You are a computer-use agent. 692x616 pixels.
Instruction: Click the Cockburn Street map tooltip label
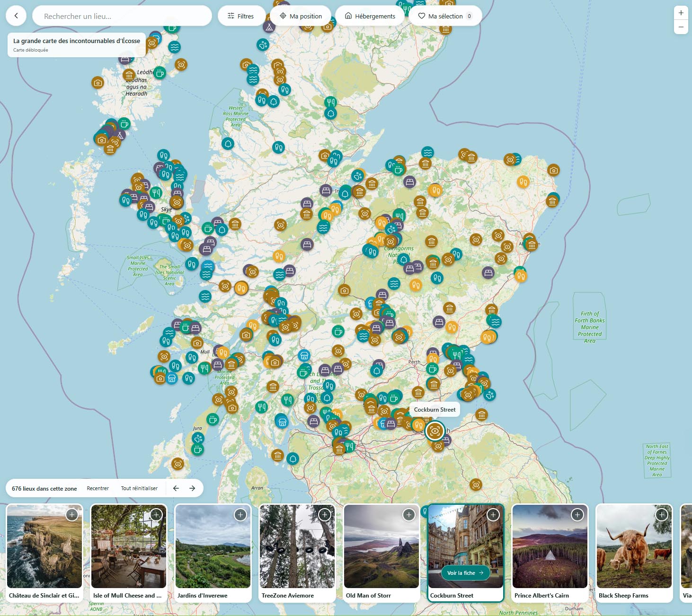[x=435, y=410]
